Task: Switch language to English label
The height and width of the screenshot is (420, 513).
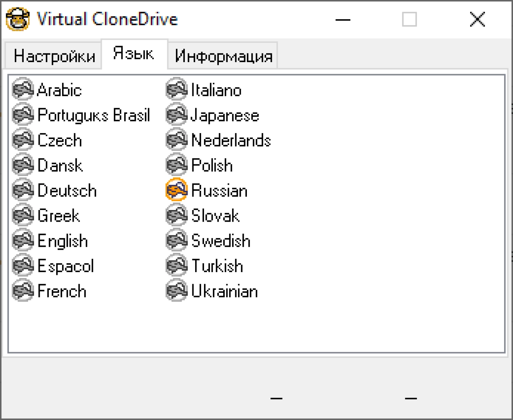Action: [x=63, y=242]
